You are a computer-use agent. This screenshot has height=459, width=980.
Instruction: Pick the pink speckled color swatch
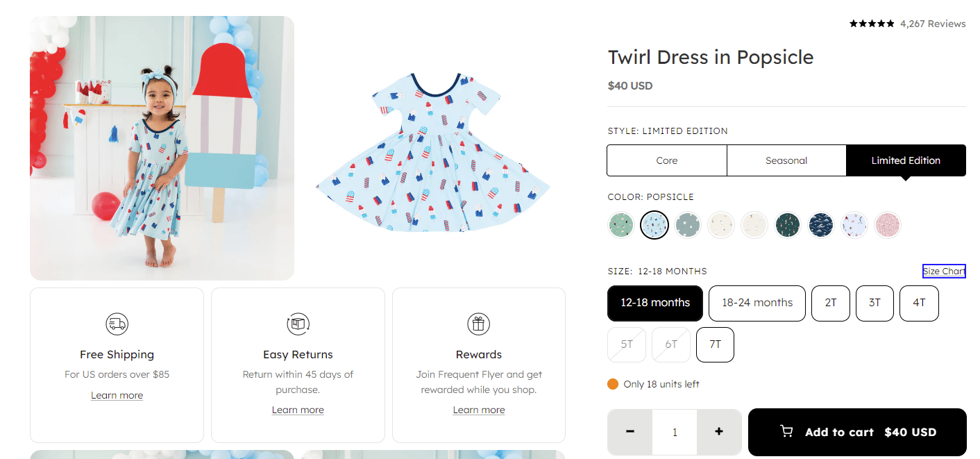tap(888, 225)
